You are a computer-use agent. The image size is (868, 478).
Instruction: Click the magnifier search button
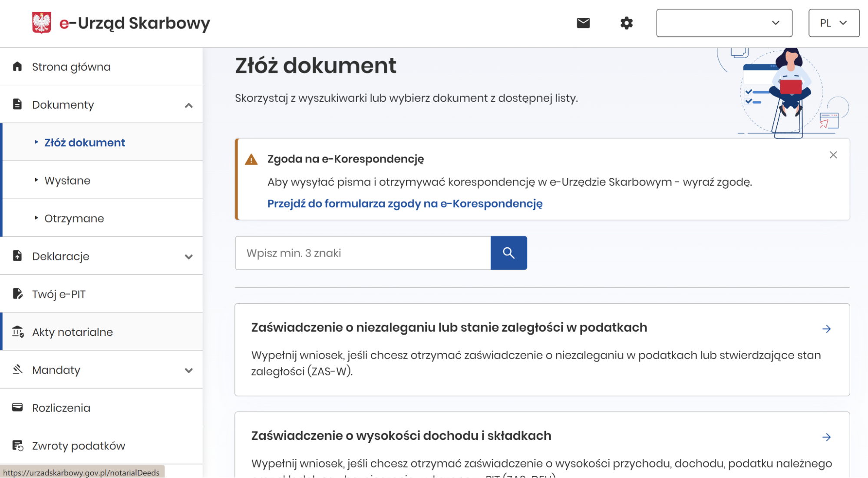[508, 253]
